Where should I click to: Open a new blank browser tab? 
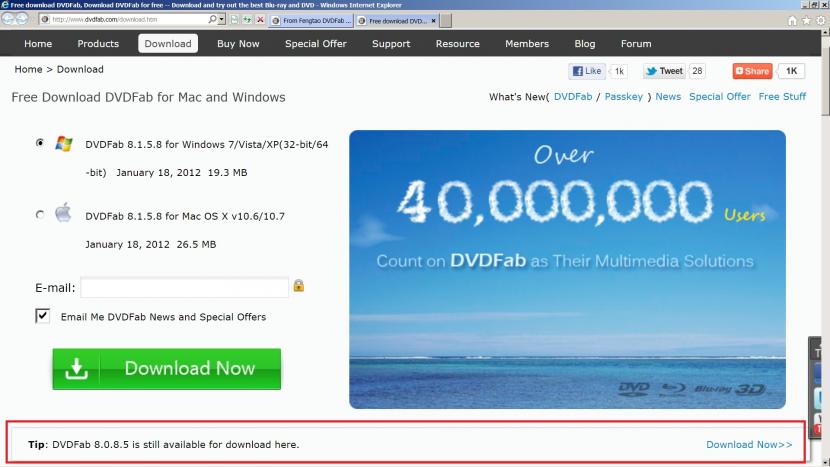point(446,21)
